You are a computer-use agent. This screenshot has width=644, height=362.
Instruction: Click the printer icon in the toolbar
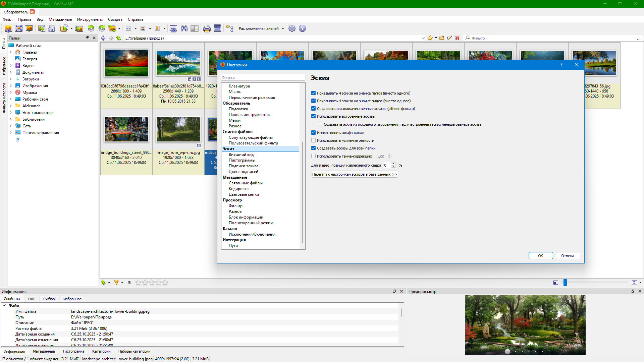pos(207,28)
